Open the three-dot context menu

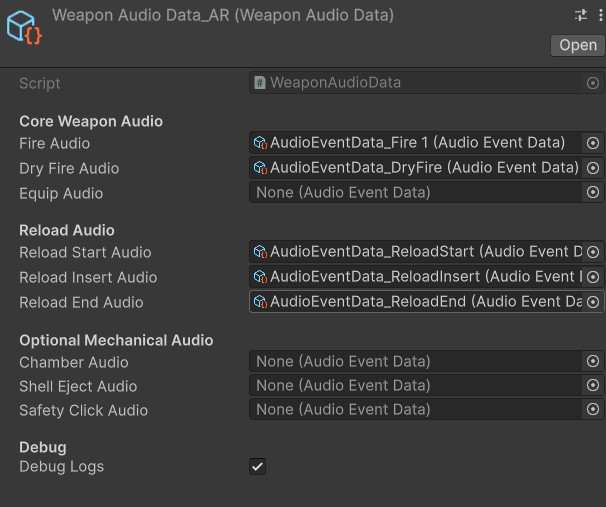pos(600,15)
